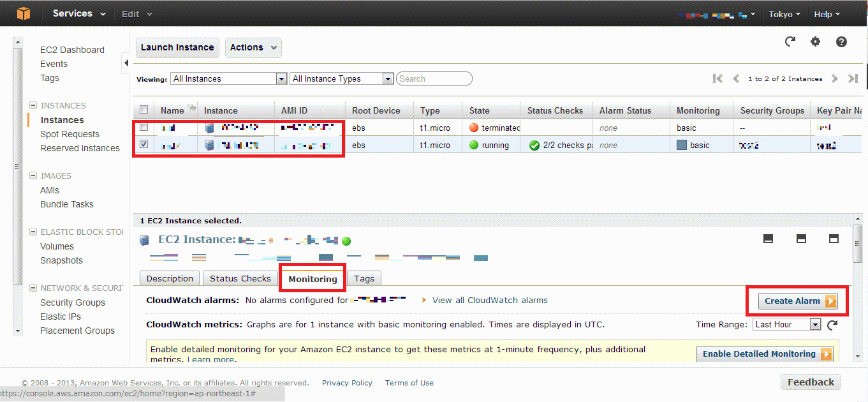Click the Feedback button
This screenshot has height=402, width=868.
pos(811,382)
